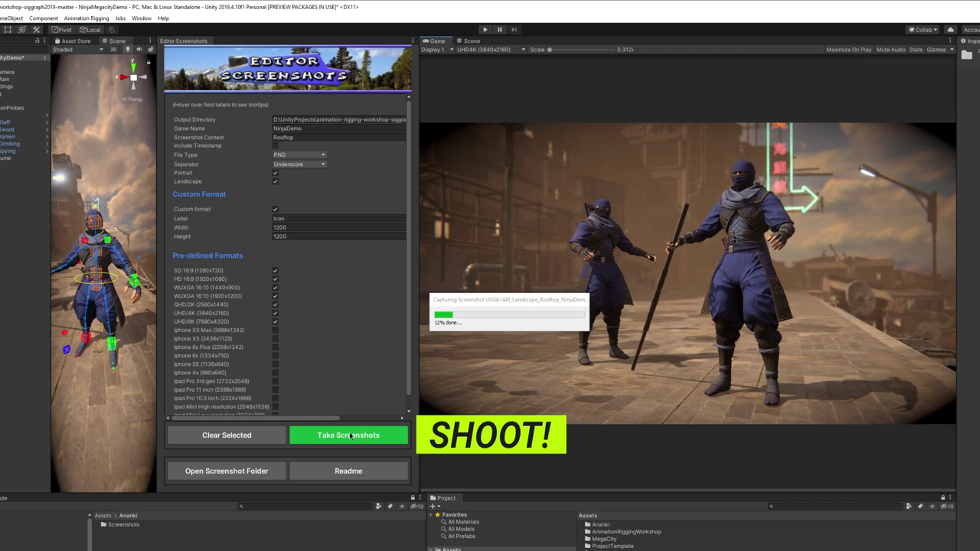Open the custom editor tools wrench icon
Viewport: 980px width, 551px height.
[36, 30]
